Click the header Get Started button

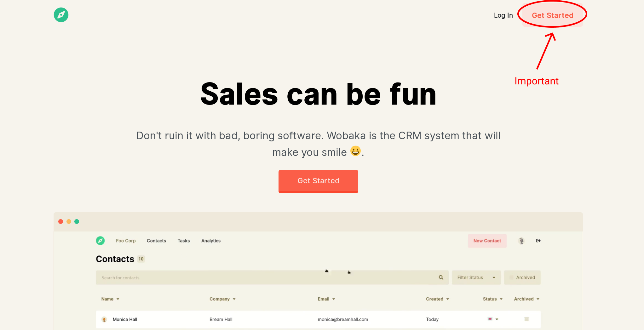click(x=552, y=15)
